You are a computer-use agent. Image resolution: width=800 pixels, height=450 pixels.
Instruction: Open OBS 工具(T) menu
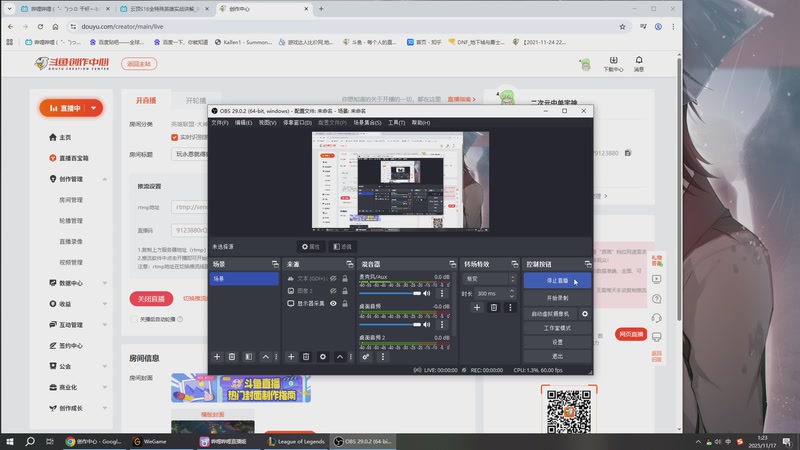pyautogui.click(x=396, y=123)
